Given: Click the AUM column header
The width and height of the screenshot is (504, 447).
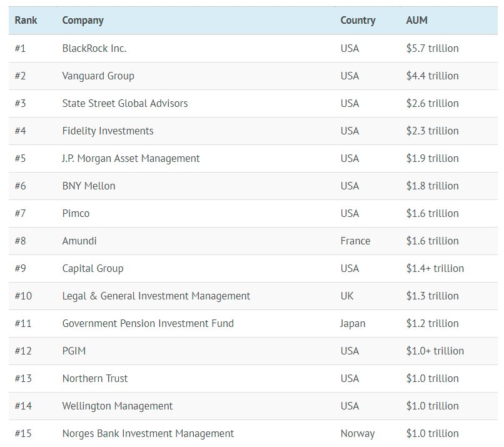Looking at the screenshot, I should [x=416, y=20].
